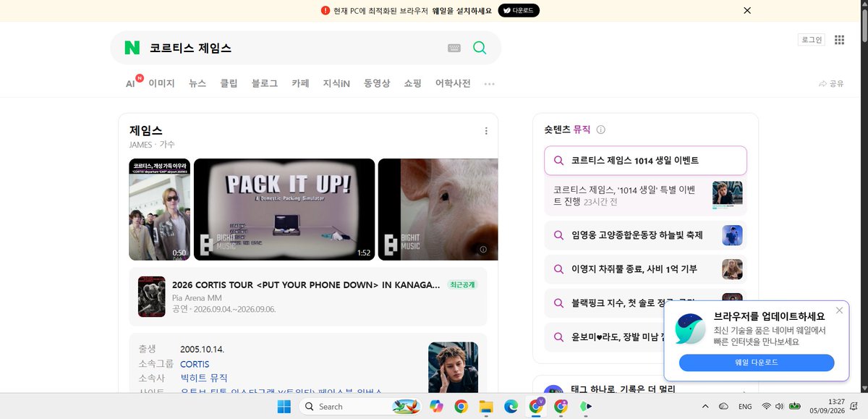The width and height of the screenshot is (868, 419).
Task: Click the battery status tray icon
Action: pos(795,407)
